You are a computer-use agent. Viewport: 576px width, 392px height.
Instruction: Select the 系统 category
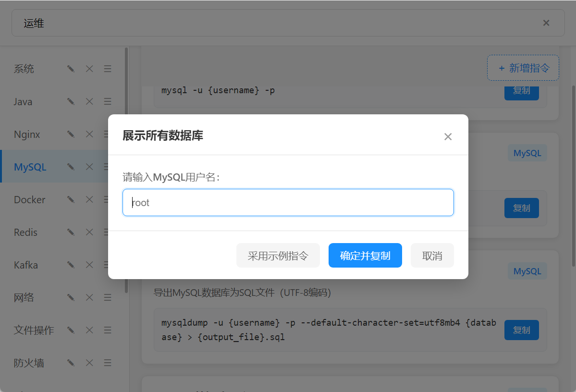pyautogui.click(x=24, y=69)
